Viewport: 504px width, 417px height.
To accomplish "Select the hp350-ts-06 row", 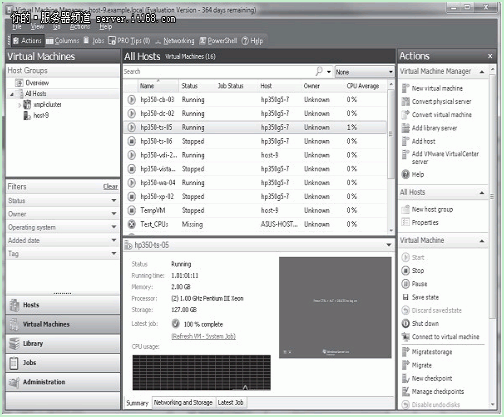I will tap(255, 141).
